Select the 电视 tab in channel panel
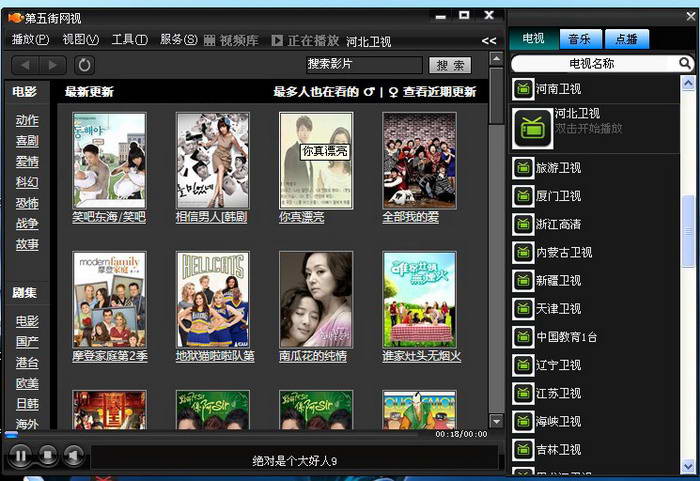The width and height of the screenshot is (700, 481). click(533, 39)
